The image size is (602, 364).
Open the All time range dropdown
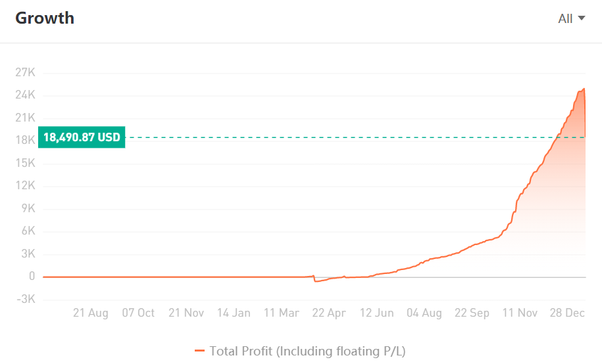pyautogui.click(x=571, y=18)
